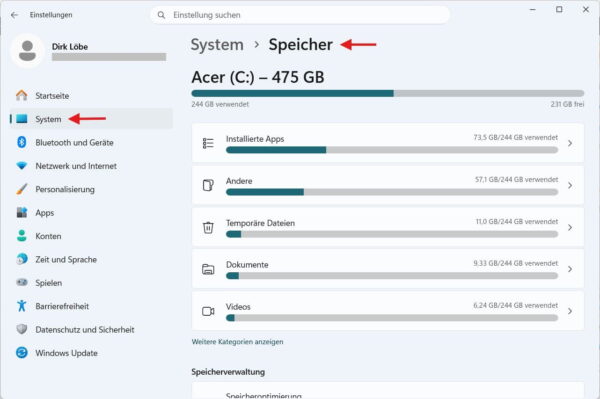Open Windows Update settings
The height and width of the screenshot is (399, 600).
coord(91,353)
